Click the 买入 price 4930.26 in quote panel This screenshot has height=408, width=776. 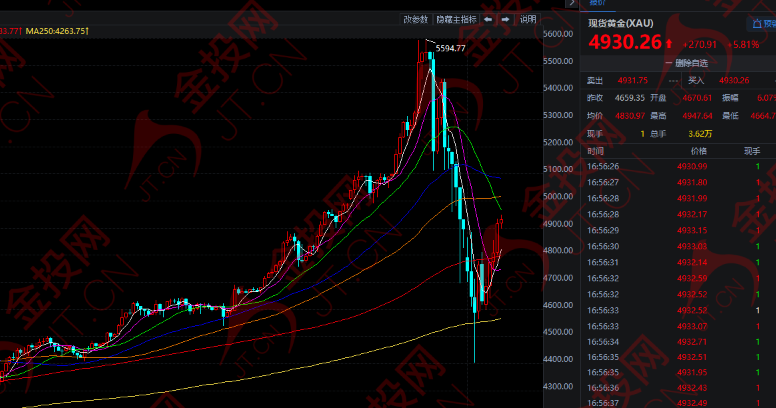[x=734, y=81]
